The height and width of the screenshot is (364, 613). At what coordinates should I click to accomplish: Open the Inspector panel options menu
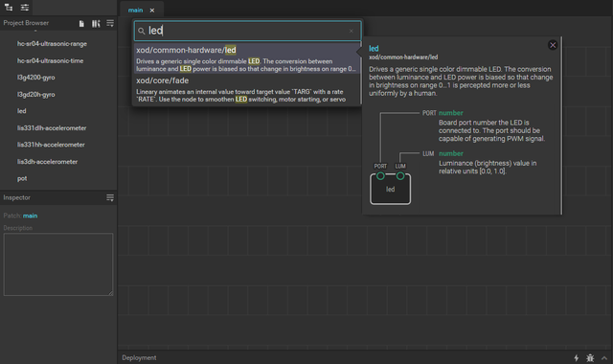pyautogui.click(x=110, y=198)
